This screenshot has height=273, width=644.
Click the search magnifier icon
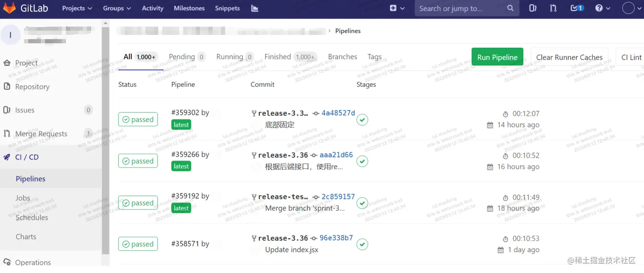point(510,8)
